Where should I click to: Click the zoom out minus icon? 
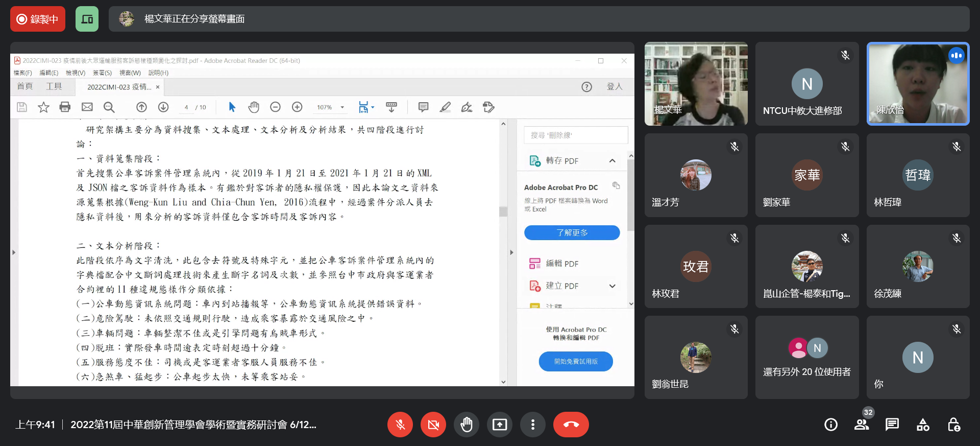[275, 107]
